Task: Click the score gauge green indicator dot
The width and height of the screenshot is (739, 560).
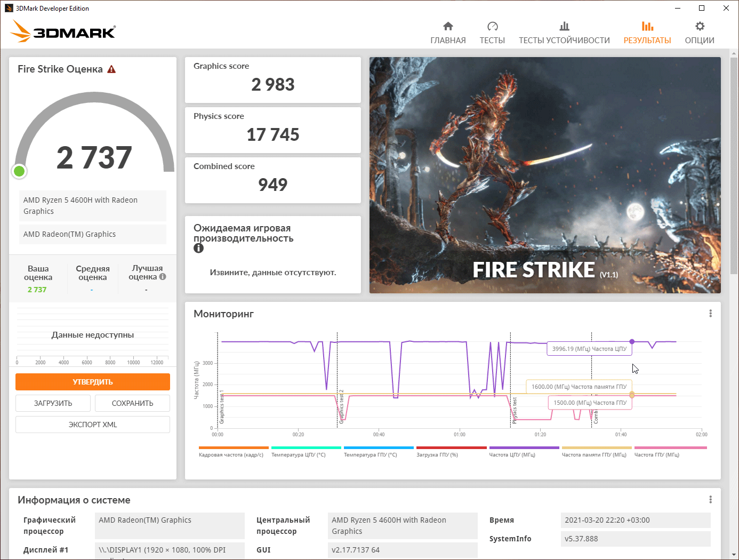Action: pos(19,171)
